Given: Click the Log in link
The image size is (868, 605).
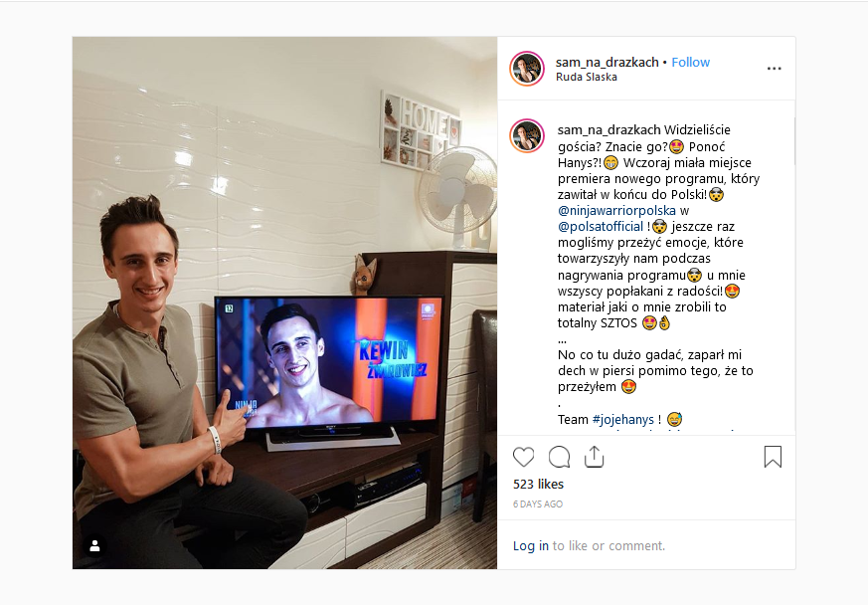Looking at the screenshot, I should tap(530, 545).
